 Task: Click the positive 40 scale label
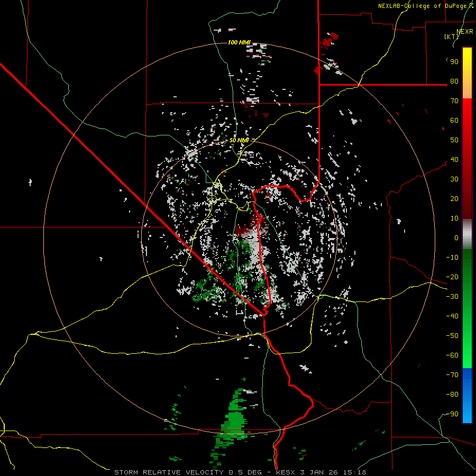point(454,159)
